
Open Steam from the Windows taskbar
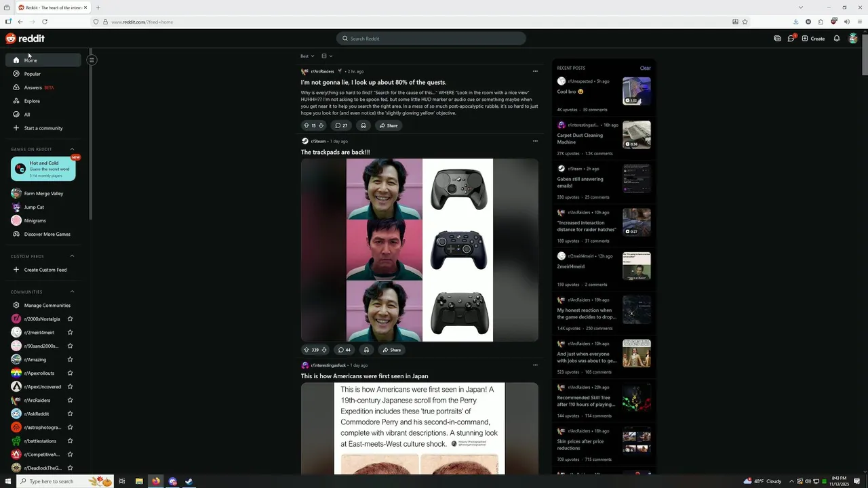click(189, 481)
